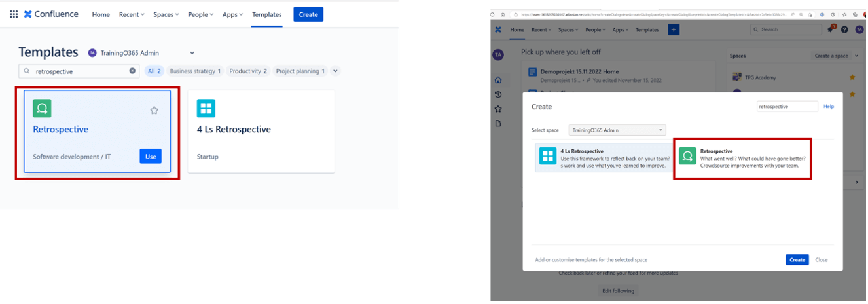Click Add or customise templates link
The width and height of the screenshot is (868, 304).
pos(591,260)
